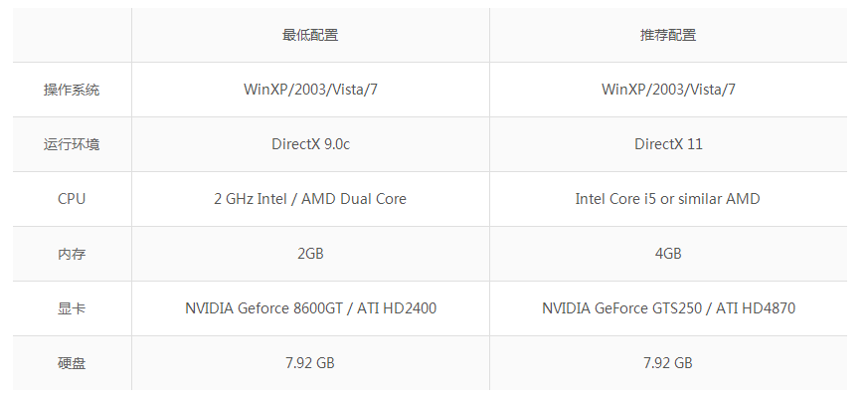Select the DirectX 9.0c cell
The width and height of the screenshot is (868, 398).
tap(310, 144)
